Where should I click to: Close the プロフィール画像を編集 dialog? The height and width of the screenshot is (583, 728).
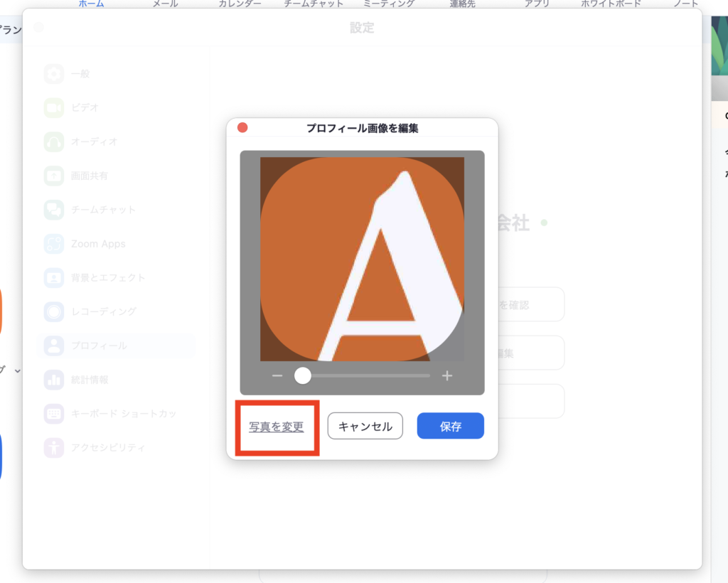click(242, 128)
